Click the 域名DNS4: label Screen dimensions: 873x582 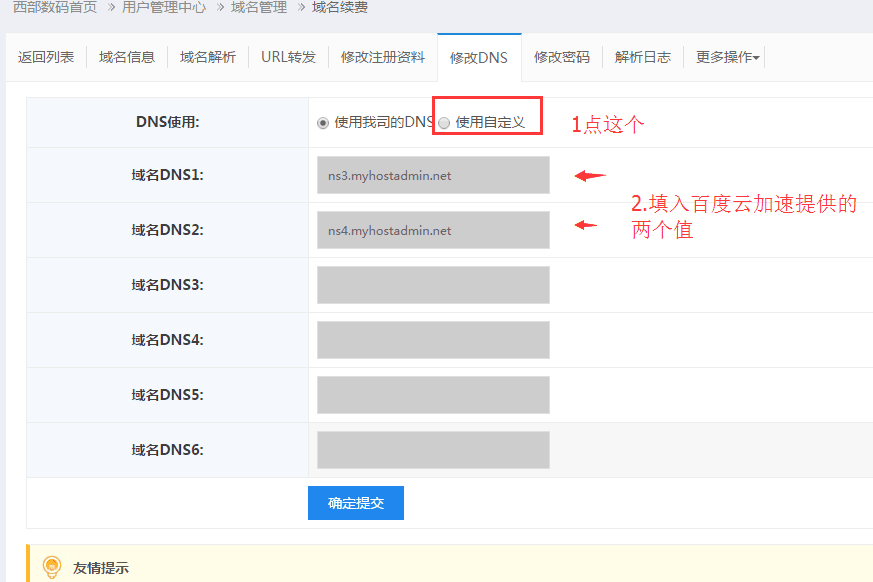pyautogui.click(x=168, y=340)
